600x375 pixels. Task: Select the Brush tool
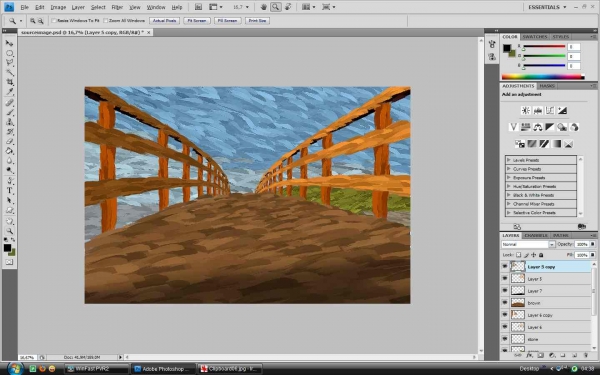pos(10,112)
